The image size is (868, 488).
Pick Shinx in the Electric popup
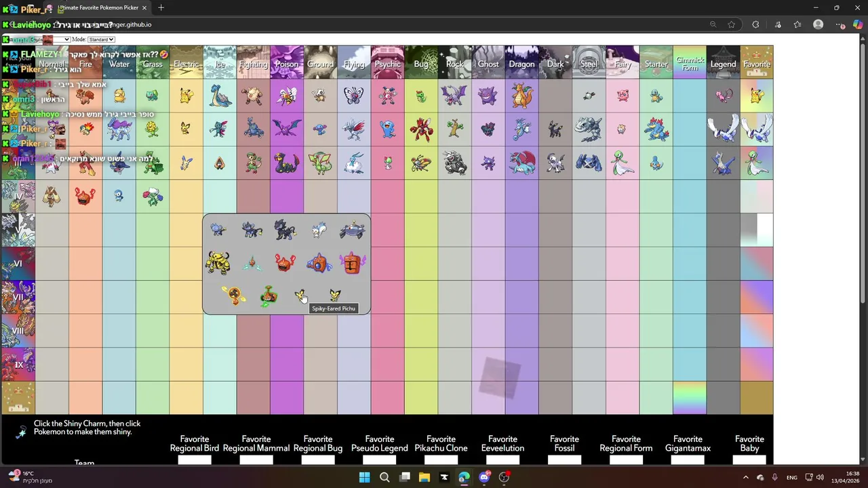[x=218, y=230]
